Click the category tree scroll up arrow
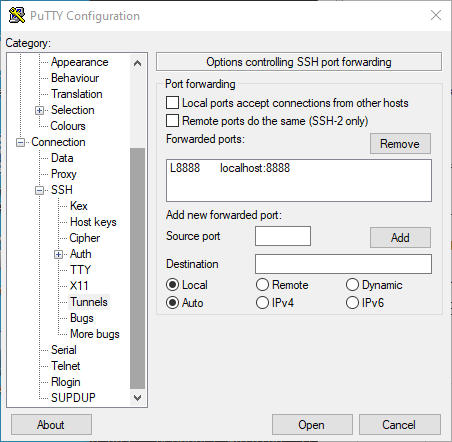452x442 pixels. [x=137, y=63]
